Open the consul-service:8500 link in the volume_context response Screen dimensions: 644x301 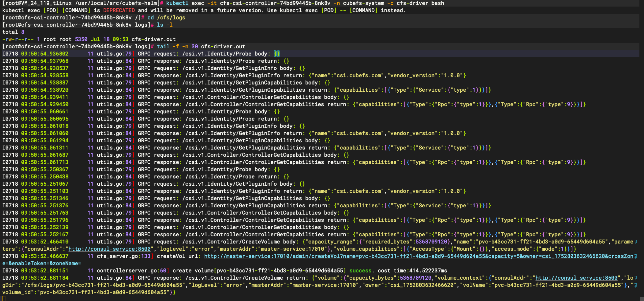click(577, 278)
